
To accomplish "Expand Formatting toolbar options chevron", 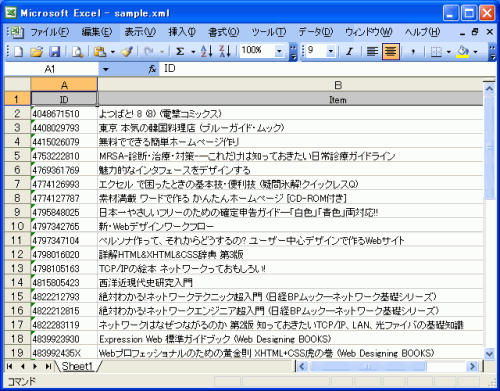I will click(x=492, y=51).
